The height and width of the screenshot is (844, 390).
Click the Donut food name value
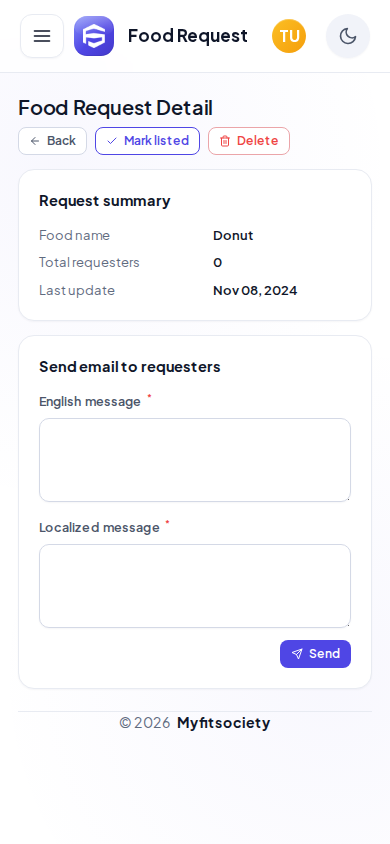233,236
